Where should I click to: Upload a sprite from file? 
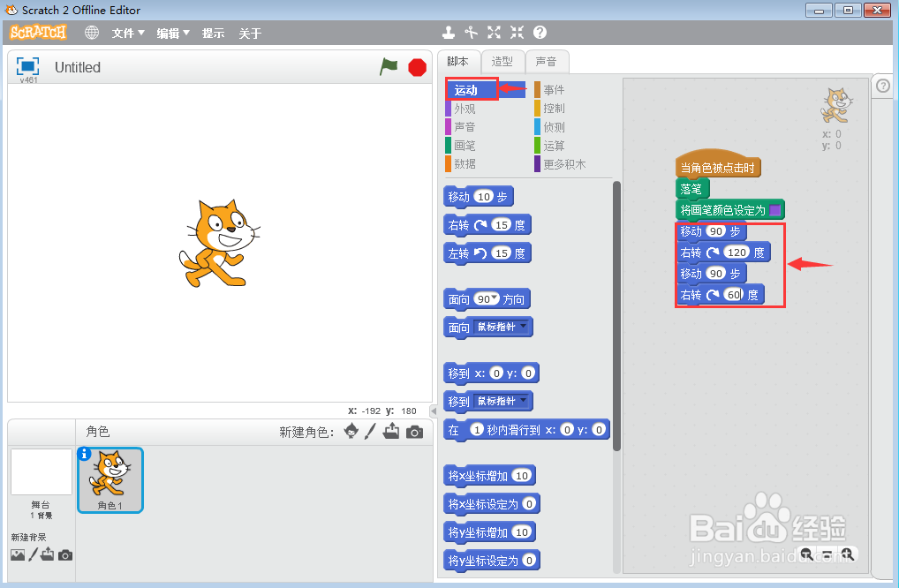[x=392, y=431]
